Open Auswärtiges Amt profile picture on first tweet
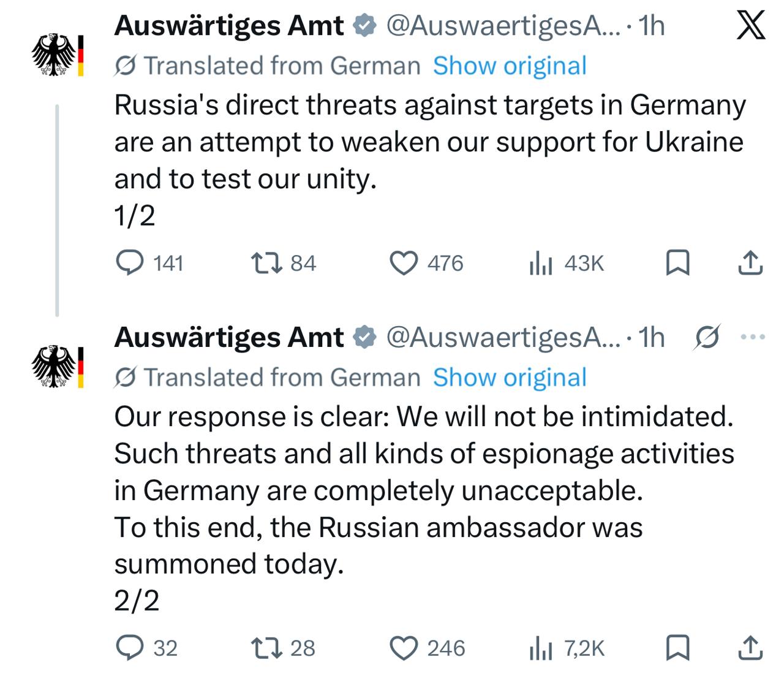The height and width of the screenshot is (673, 784). 58,55
